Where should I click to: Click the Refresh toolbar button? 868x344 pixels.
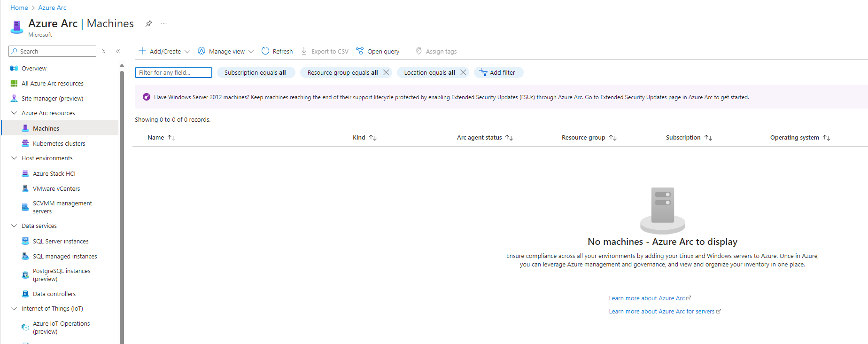(x=277, y=51)
